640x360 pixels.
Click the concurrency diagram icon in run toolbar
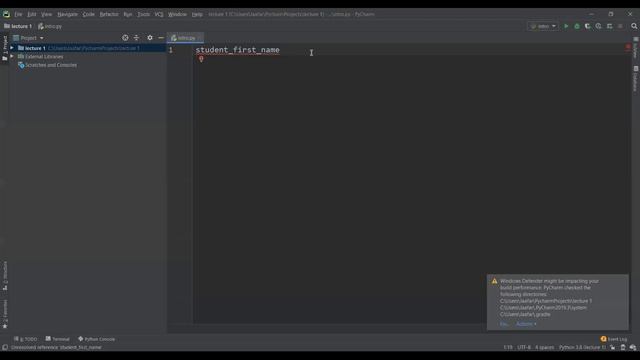[x=609, y=26]
